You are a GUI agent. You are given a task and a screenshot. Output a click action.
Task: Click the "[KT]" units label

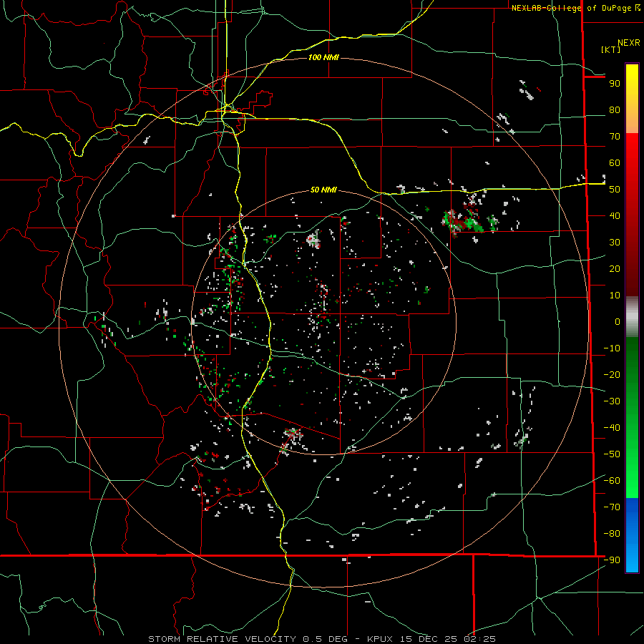pyautogui.click(x=611, y=49)
